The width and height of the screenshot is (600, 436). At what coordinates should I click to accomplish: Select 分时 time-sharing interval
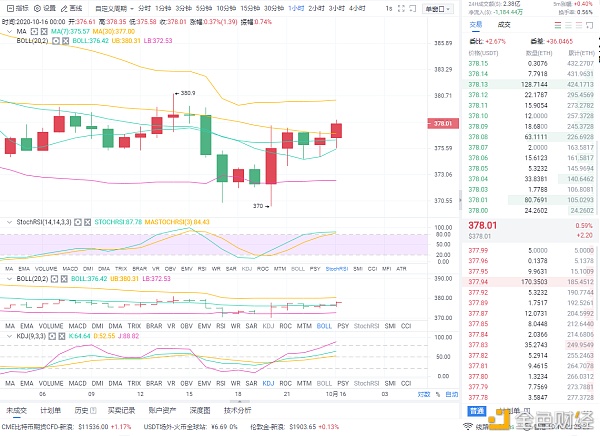(144, 8)
